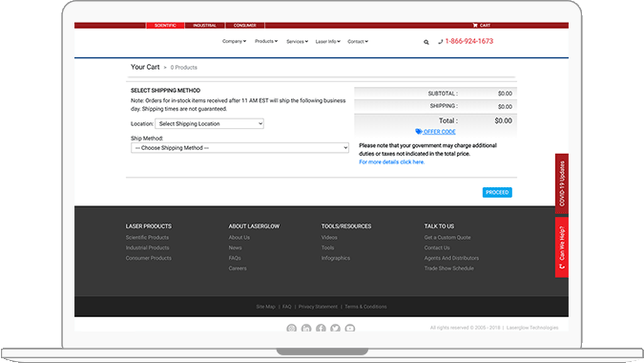Click the Total $0.00 amount
Screen dimensions: 644x363
point(503,121)
